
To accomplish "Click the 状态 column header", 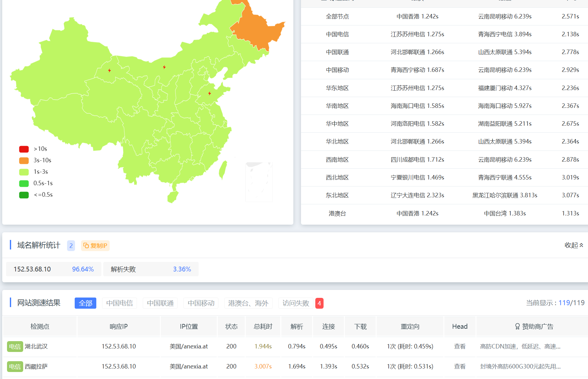I will (x=231, y=326).
